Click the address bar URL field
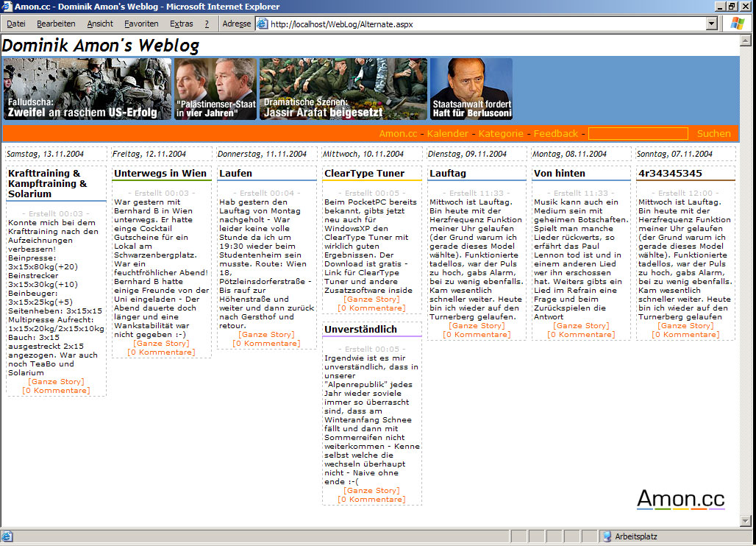The width and height of the screenshot is (756, 546). point(488,24)
